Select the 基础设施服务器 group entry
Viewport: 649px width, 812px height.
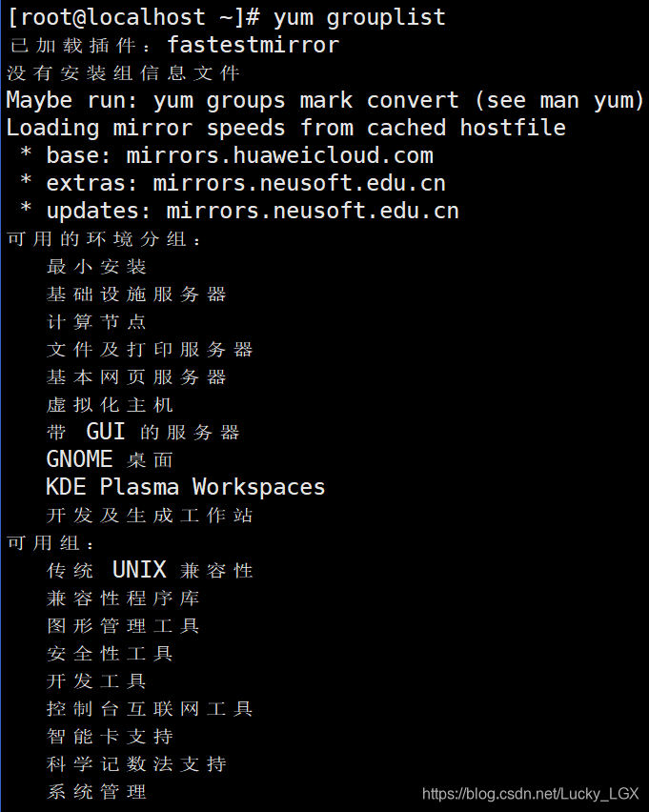coord(136,294)
